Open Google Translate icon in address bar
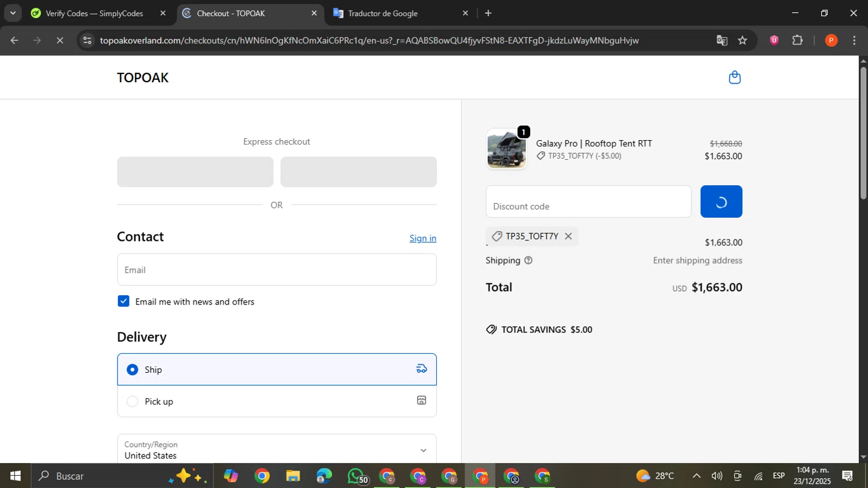Viewport: 868px width, 488px height. pyautogui.click(x=722, y=41)
